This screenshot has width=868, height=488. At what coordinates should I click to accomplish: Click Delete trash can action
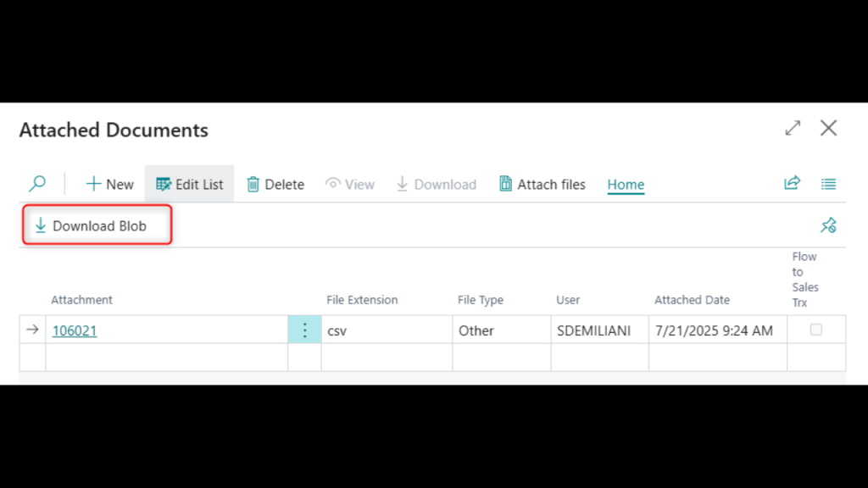[x=275, y=184]
